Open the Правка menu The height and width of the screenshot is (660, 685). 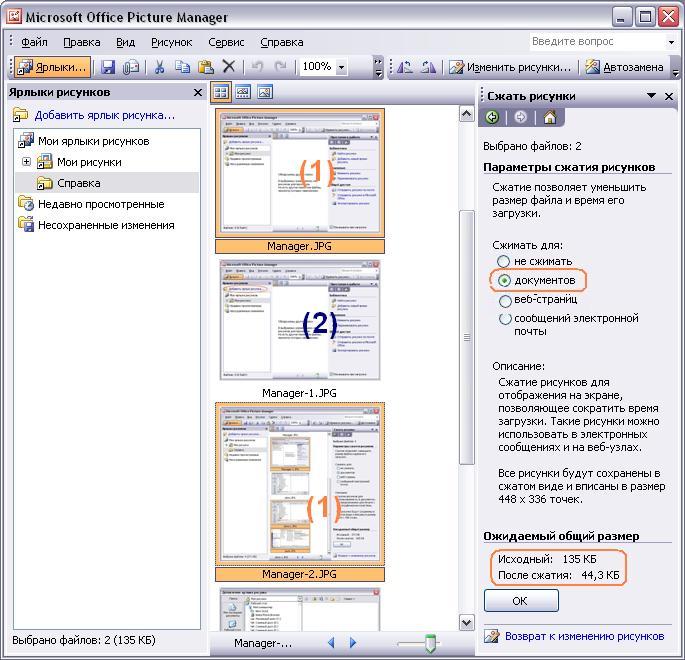[x=82, y=42]
